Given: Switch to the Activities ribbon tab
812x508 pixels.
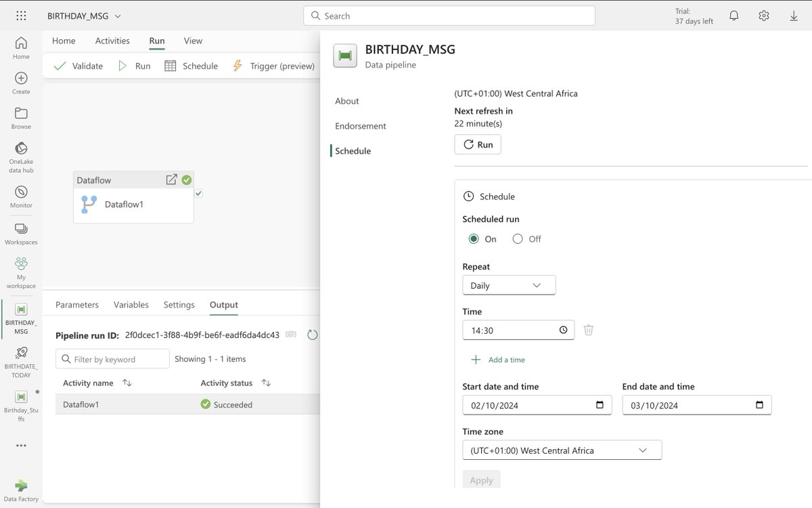Looking at the screenshot, I should pos(112,41).
